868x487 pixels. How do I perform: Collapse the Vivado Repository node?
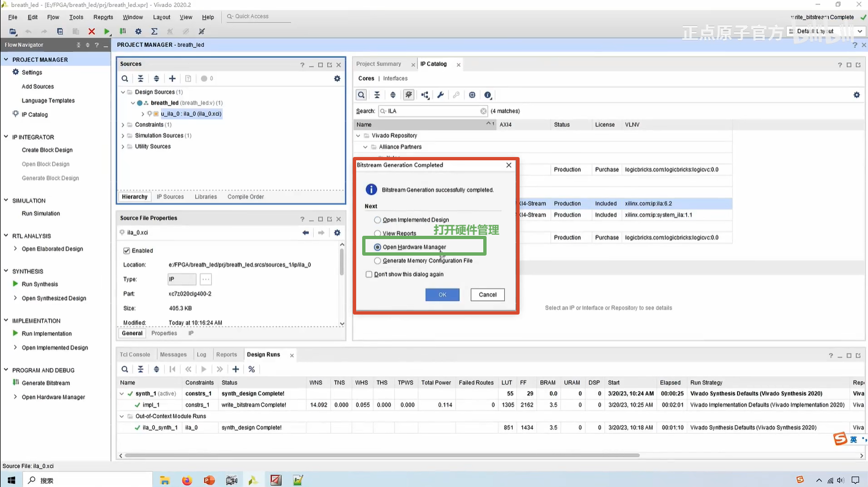(x=358, y=136)
